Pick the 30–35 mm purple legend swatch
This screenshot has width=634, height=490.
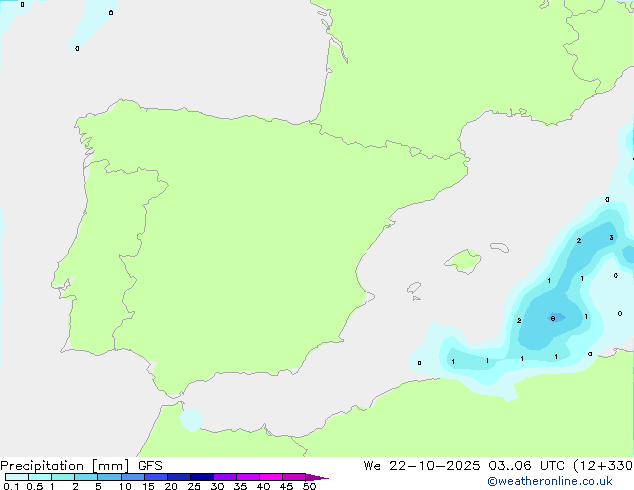click(x=225, y=477)
